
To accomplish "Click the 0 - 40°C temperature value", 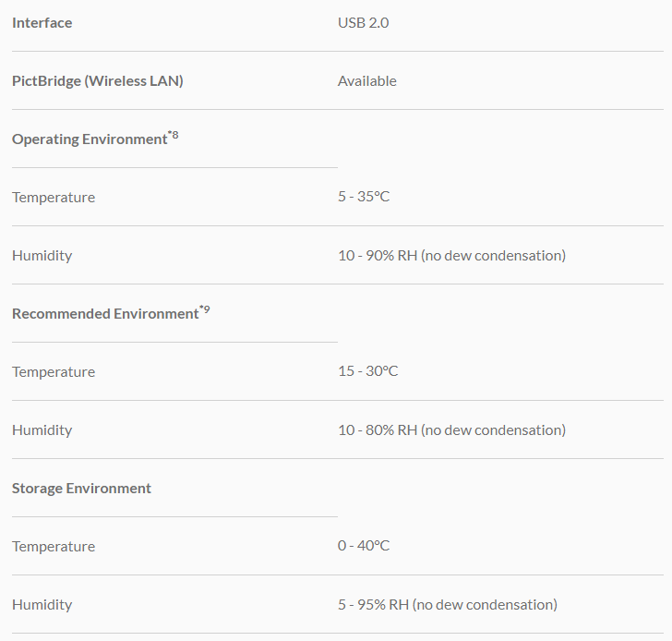I will [363, 546].
